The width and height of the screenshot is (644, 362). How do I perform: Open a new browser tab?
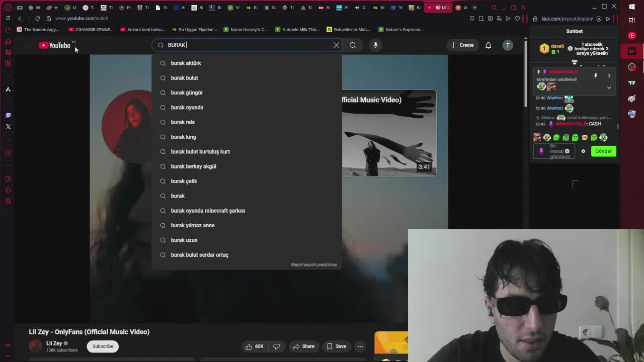click(x=474, y=8)
